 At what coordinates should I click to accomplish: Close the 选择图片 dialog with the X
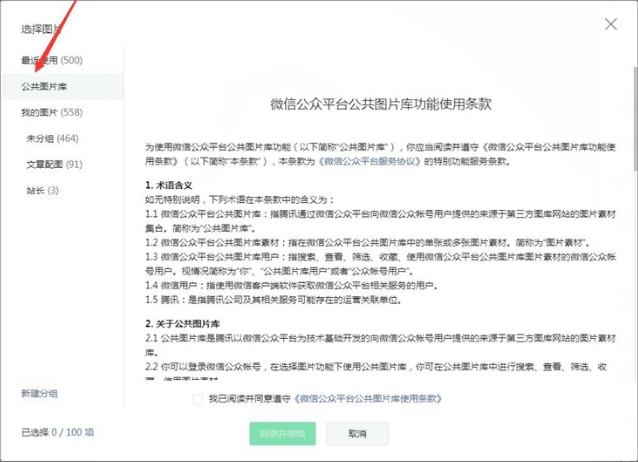[611, 24]
